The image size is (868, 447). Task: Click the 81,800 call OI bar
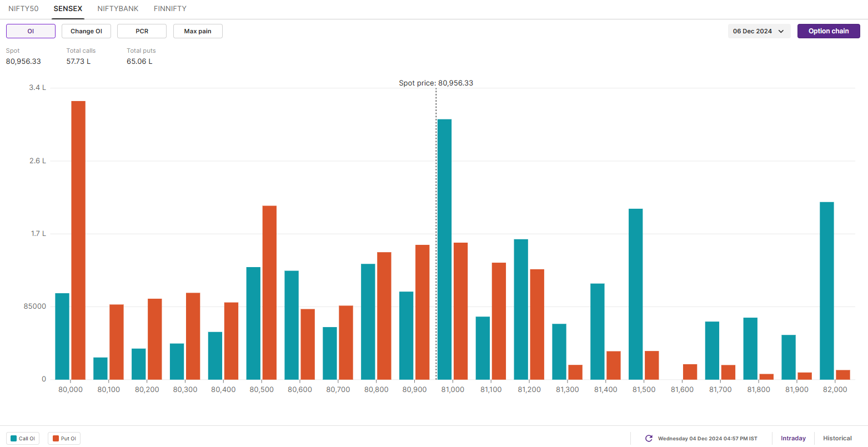[751, 349]
